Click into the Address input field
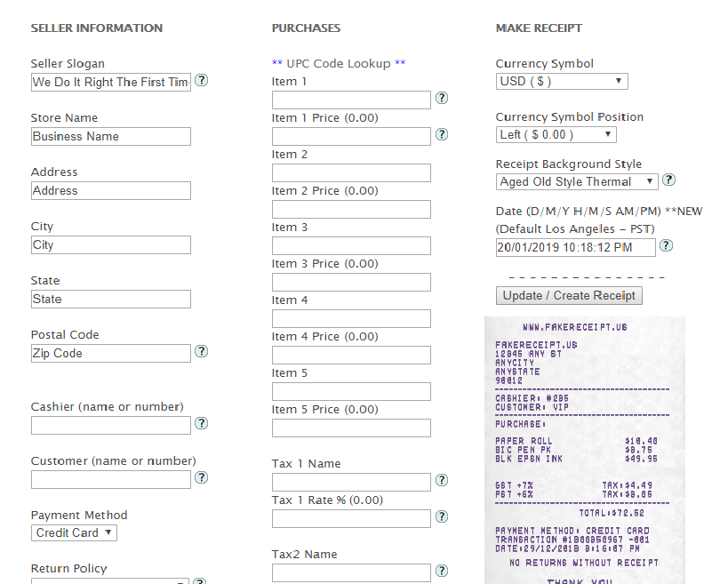 111,191
